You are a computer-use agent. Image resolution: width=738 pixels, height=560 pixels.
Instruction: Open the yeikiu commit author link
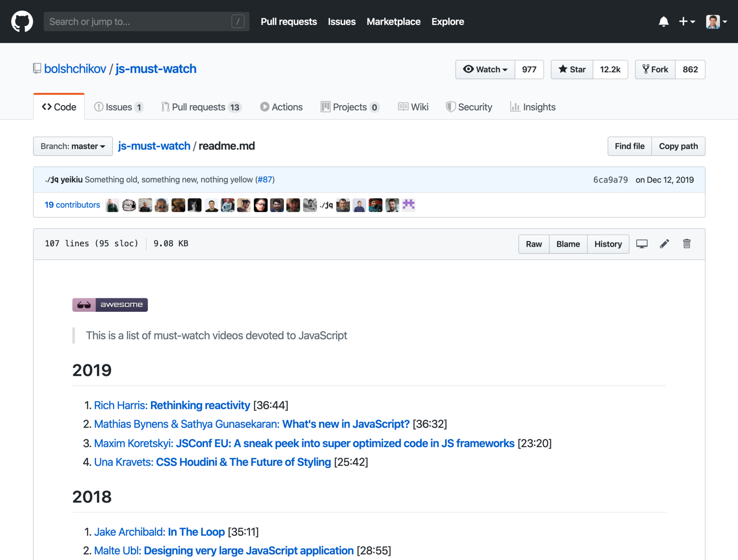click(71, 180)
